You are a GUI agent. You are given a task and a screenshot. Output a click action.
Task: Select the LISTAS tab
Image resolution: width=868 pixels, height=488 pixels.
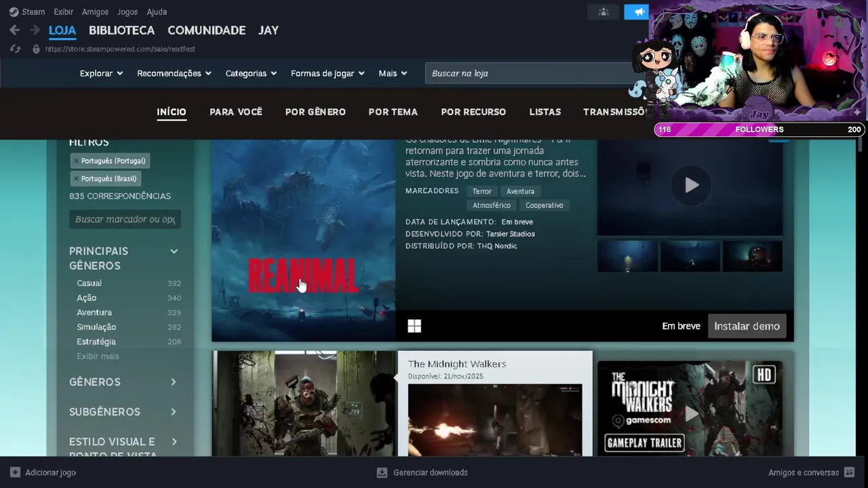[545, 112]
